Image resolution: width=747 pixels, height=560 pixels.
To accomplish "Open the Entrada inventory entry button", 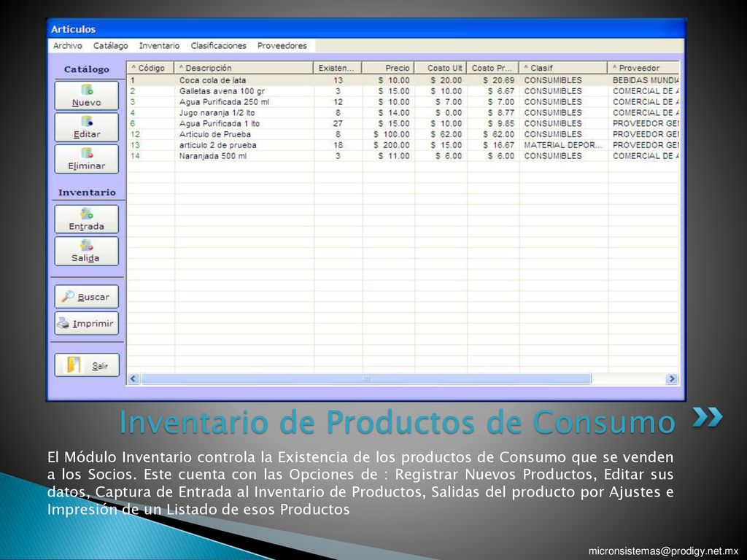I will tap(86, 219).
